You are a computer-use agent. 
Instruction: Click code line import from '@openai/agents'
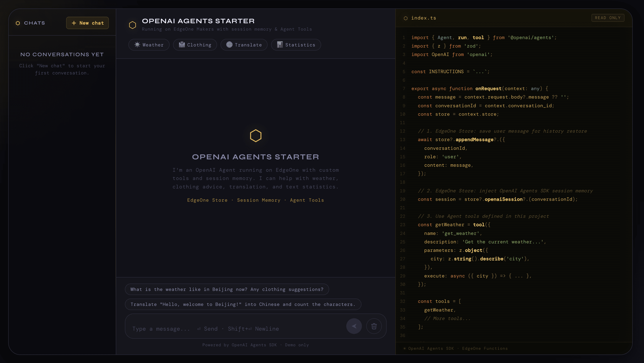click(x=484, y=38)
